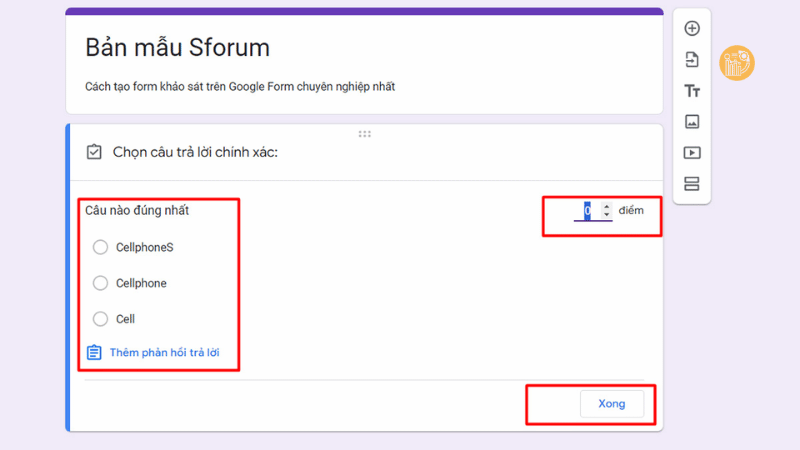Insert an image using sidebar icon

(x=692, y=122)
